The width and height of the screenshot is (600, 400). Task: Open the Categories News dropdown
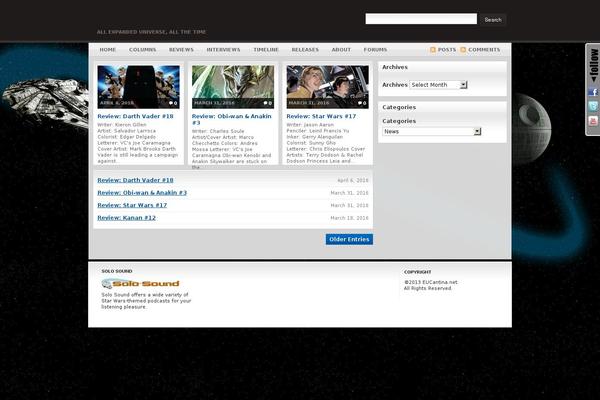pos(431,131)
